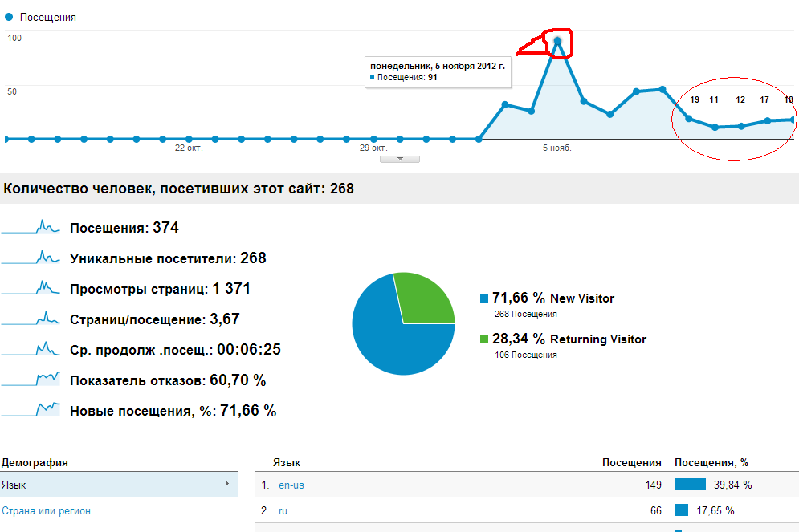Click the Новые посещения sparkline icon
The image size is (799, 532).
[x=31, y=410]
